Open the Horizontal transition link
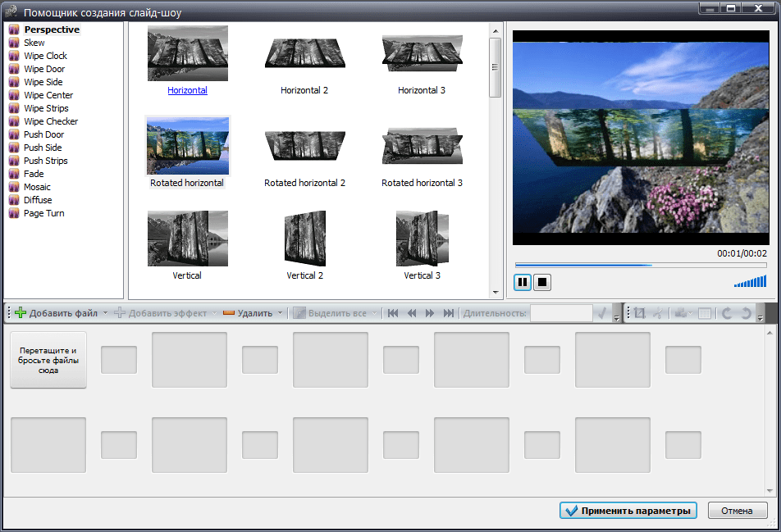Viewport: 781px width, 532px height. point(187,90)
